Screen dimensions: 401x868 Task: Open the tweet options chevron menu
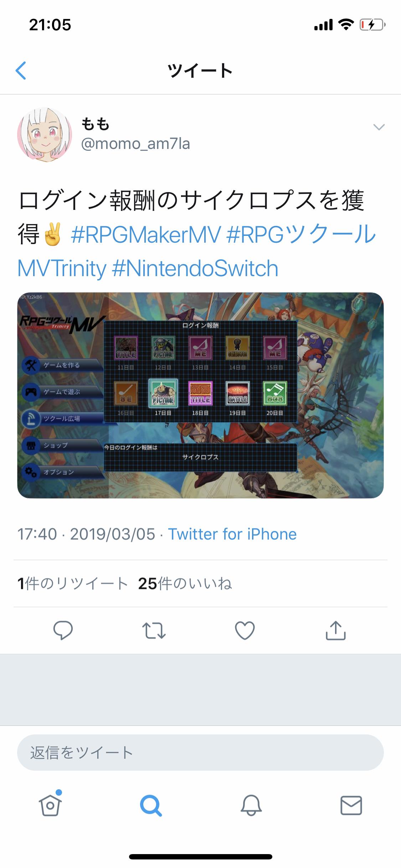pos(379,127)
